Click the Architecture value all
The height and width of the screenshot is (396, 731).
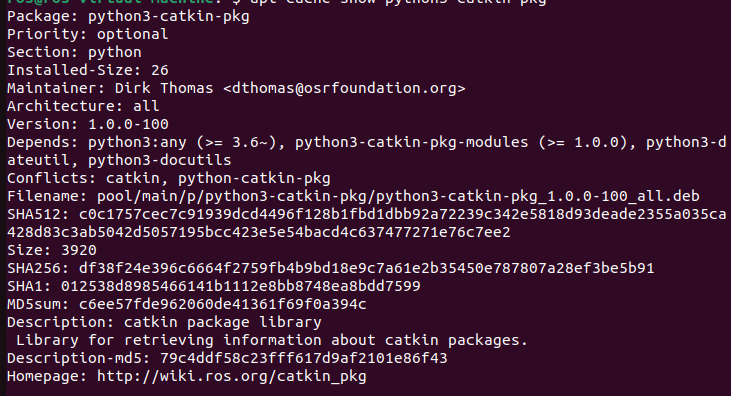[146, 106]
